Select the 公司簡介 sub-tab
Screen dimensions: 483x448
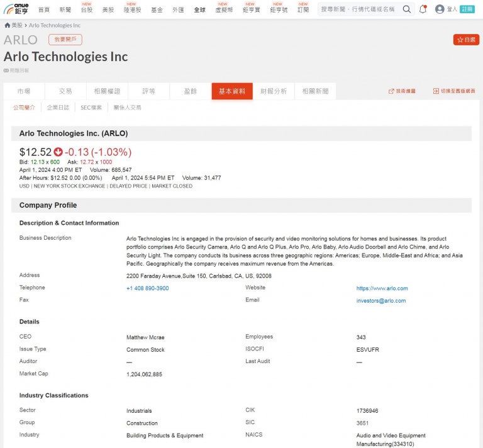[24, 108]
